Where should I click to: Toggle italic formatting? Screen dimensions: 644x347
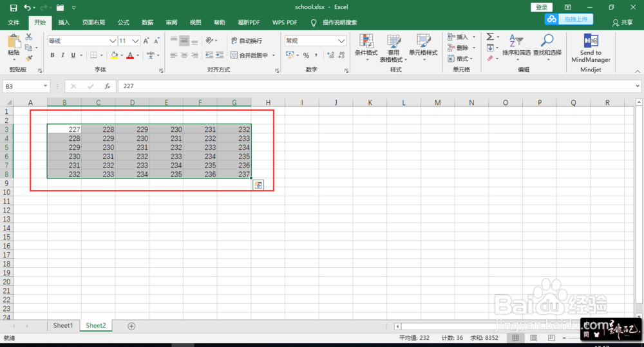(x=62, y=55)
